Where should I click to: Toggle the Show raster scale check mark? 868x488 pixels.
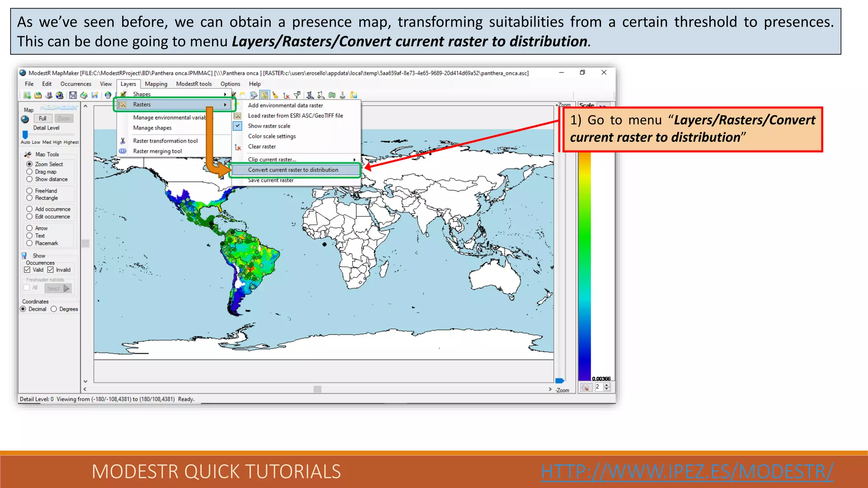[x=238, y=126]
